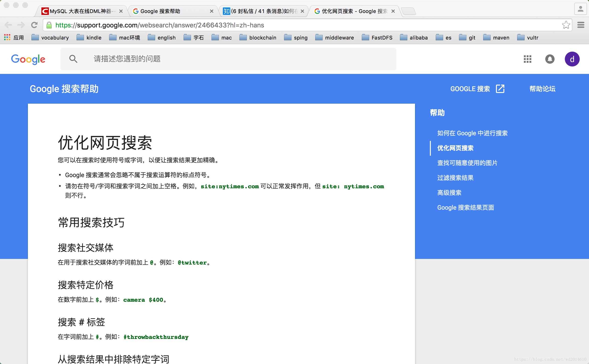The height and width of the screenshot is (364, 589).
Task: Open the FastDFS bookmark folder
Action: 377,38
